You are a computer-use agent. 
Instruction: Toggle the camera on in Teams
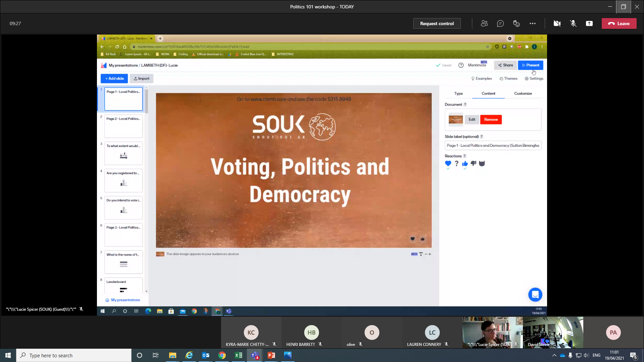(x=557, y=23)
